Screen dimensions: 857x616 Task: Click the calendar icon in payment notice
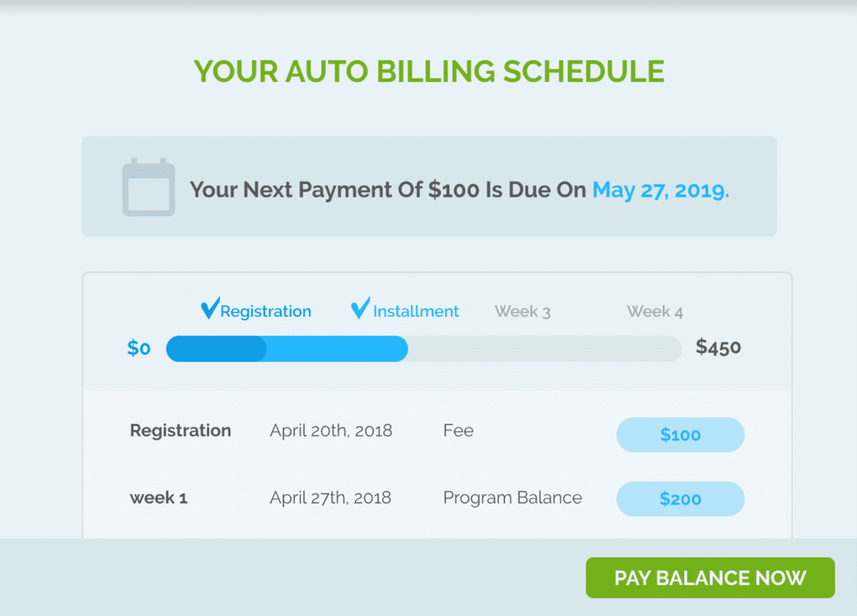(149, 187)
